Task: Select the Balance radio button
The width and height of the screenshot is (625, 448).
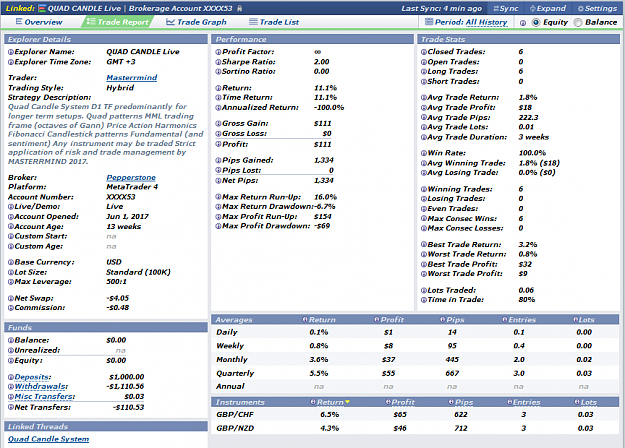Action: click(x=578, y=22)
